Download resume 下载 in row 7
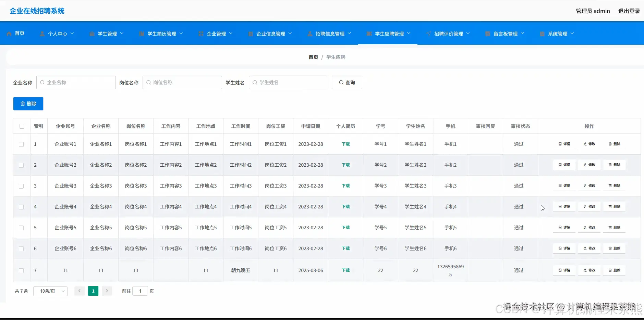The image size is (644, 320). (345, 270)
